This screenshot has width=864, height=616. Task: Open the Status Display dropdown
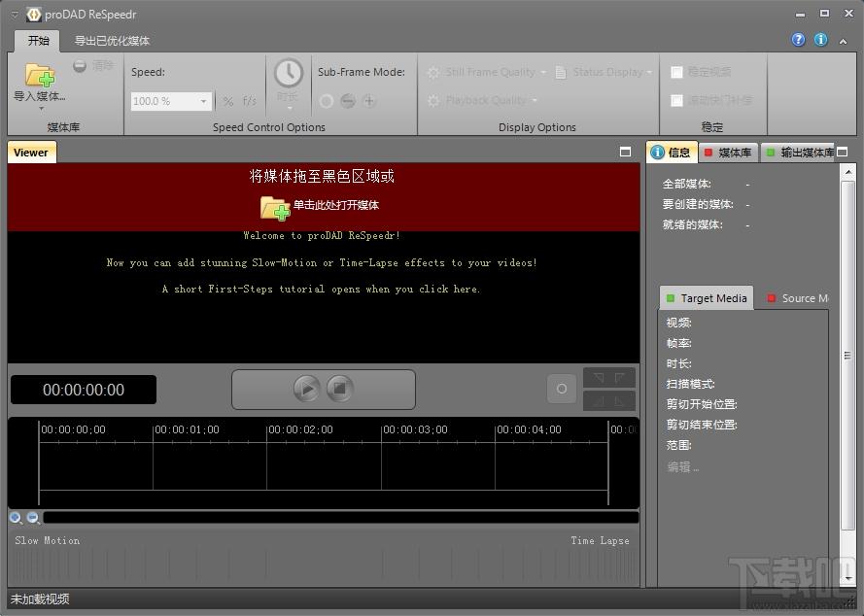point(604,72)
